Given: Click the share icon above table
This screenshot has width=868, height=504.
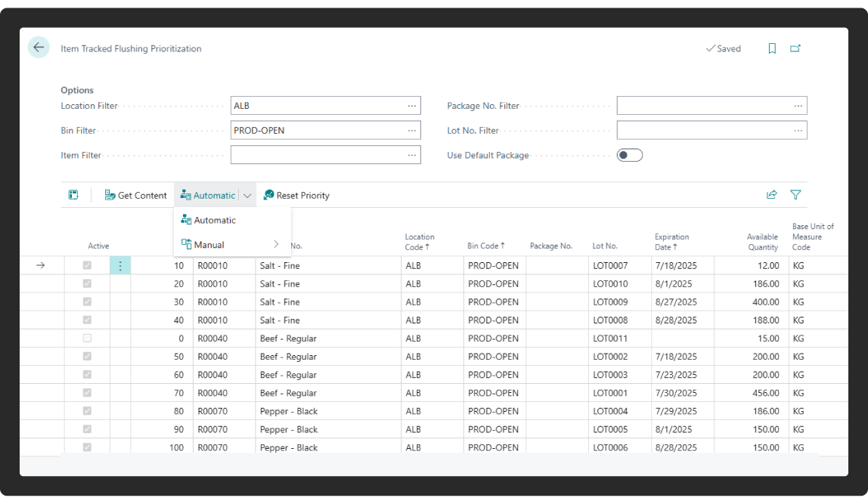Looking at the screenshot, I should (x=772, y=195).
